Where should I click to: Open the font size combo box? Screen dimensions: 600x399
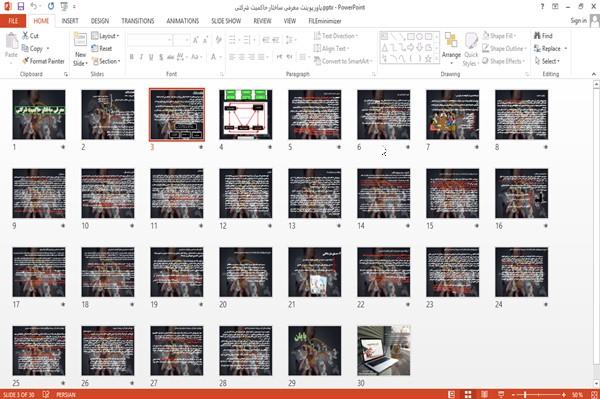tap(181, 40)
